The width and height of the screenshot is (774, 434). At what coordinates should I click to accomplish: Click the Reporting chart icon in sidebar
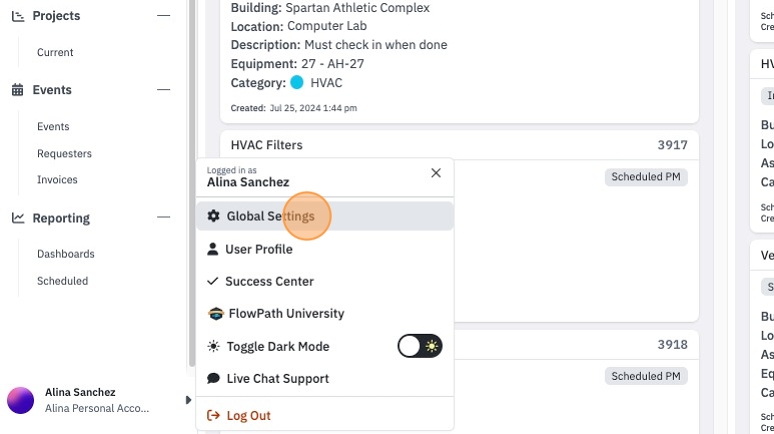[x=18, y=217]
